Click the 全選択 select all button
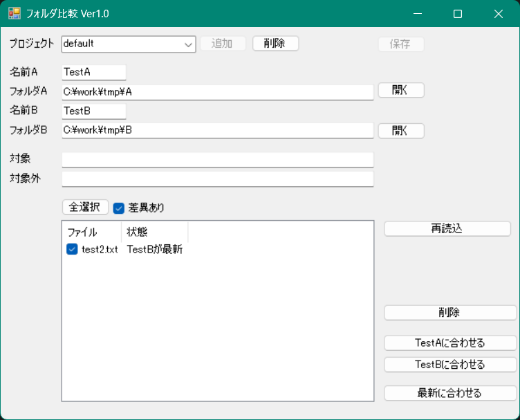This screenshot has width=520, height=420. [85, 208]
